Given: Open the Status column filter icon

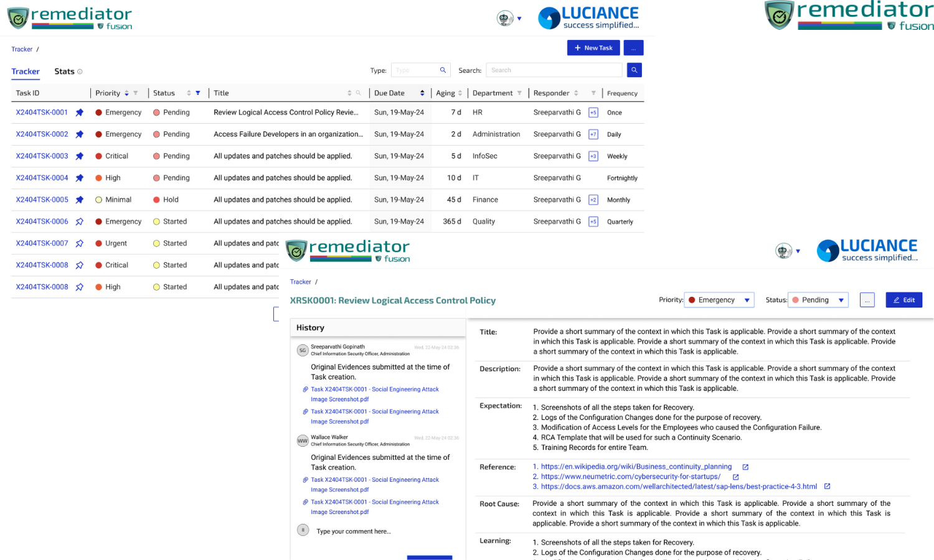Looking at the screenshot, I should [198, 93].
